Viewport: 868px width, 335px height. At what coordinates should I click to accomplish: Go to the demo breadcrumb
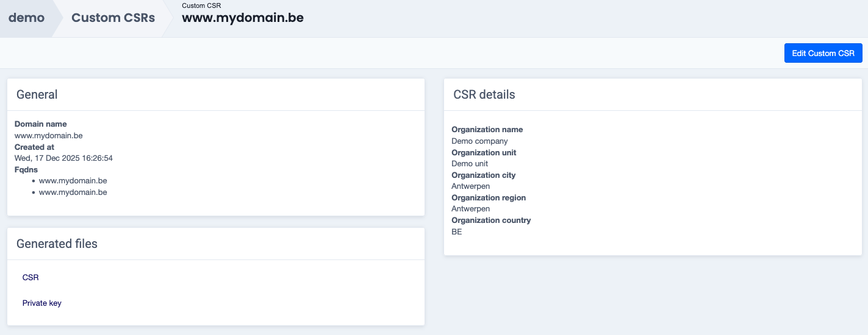pos(26,18)
